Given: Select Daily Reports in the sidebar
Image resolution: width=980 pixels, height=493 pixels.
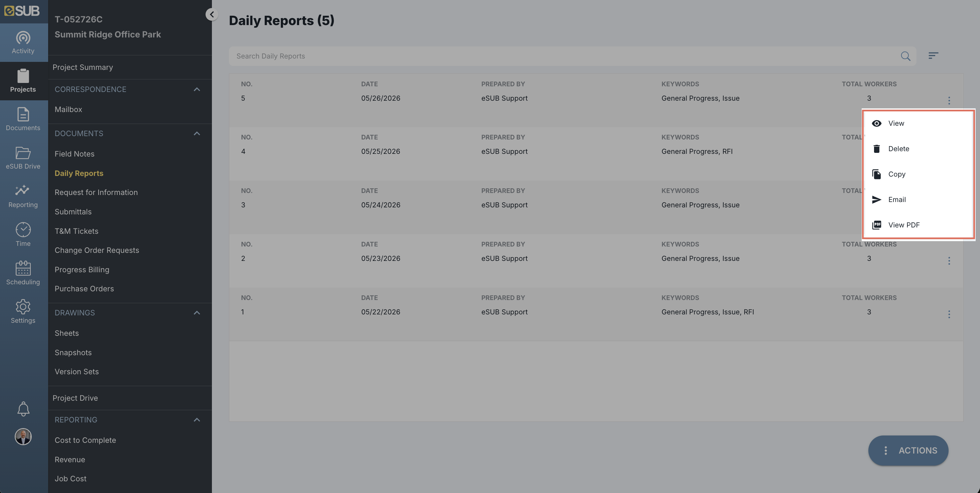Looking at the screenshot, I should pyautogui.click(x=79, y=174).
